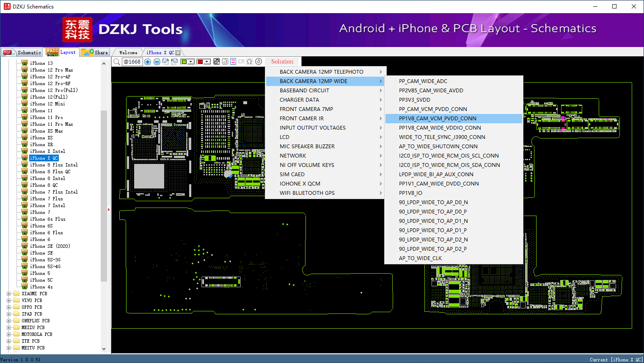Choose PP3V3_SVDD in the submenu
The width and height of the screenshot is (644, 363).
point(454,100)
